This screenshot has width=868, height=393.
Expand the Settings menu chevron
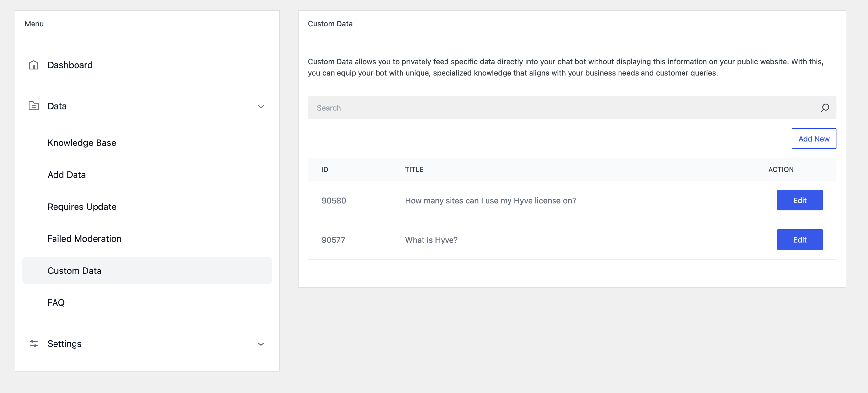[x=260, y=344]
